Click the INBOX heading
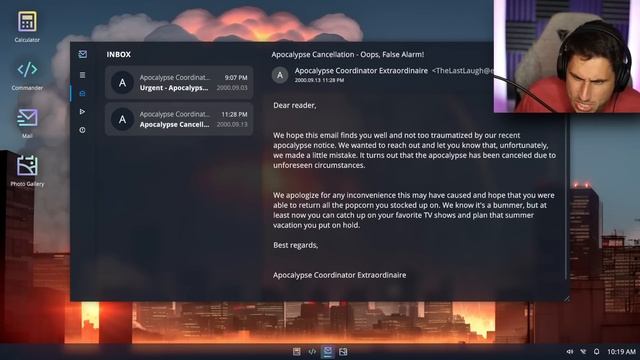Viewport: 640px width, 360px height. [x=119, y=54]
